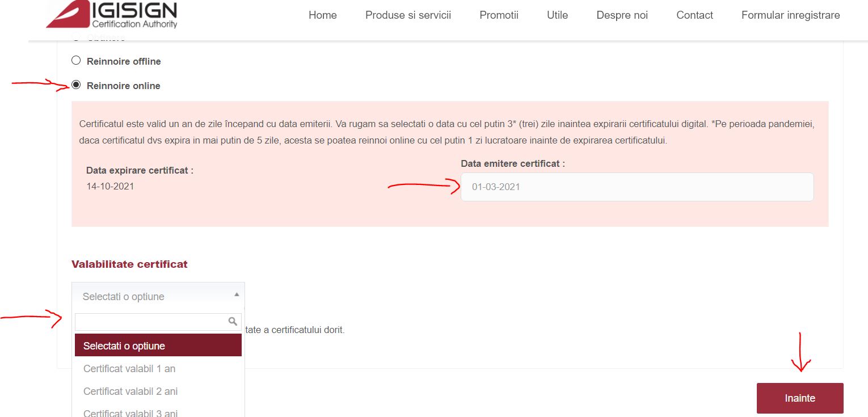Choose Certificat valabil 1 an option
The height and width of the screenshot is (417, 868).
[158, 369]
